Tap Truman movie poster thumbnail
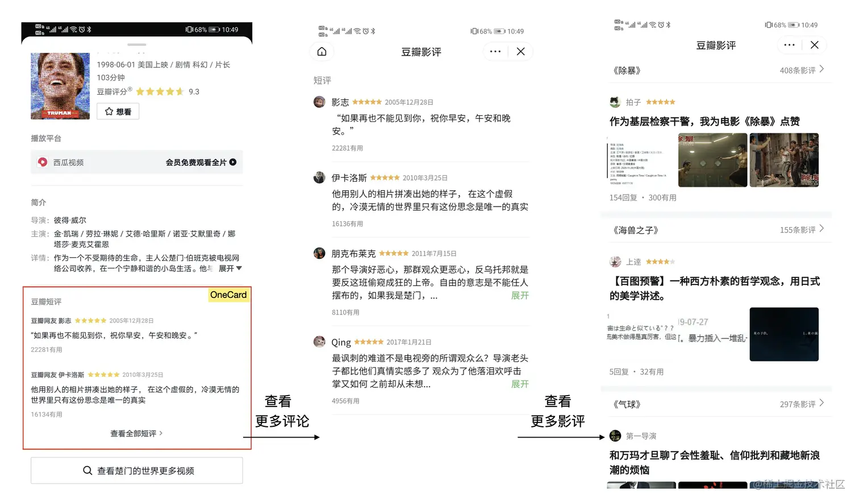 [60, 86]
